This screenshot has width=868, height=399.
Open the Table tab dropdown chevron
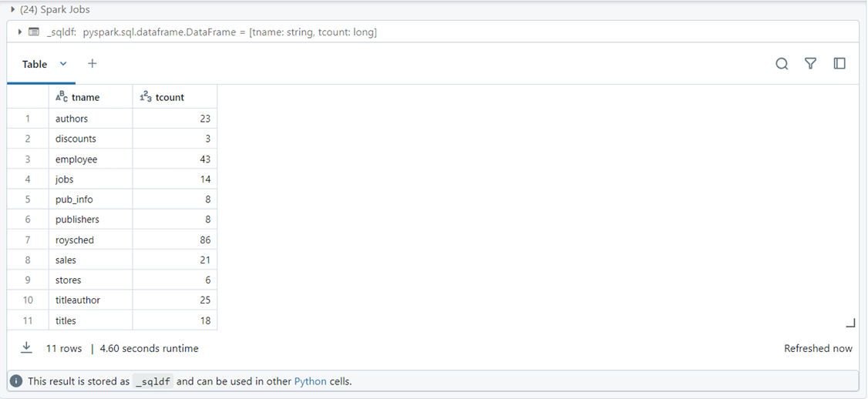pos(63,64)
